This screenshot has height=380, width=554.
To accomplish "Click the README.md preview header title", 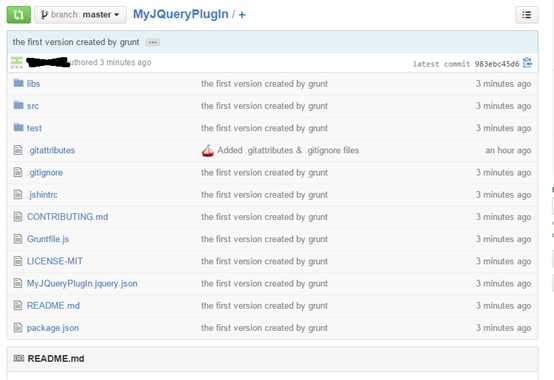I will pos(56,359).
